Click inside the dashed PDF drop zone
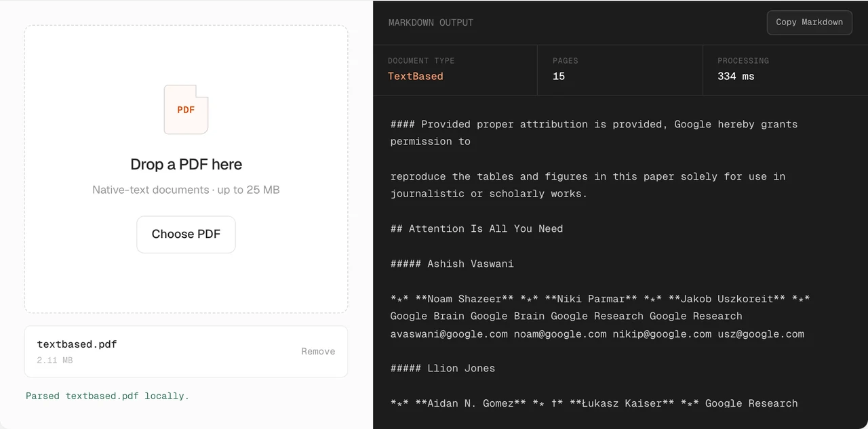The image size is (868, 429). (x=186, y=169)
